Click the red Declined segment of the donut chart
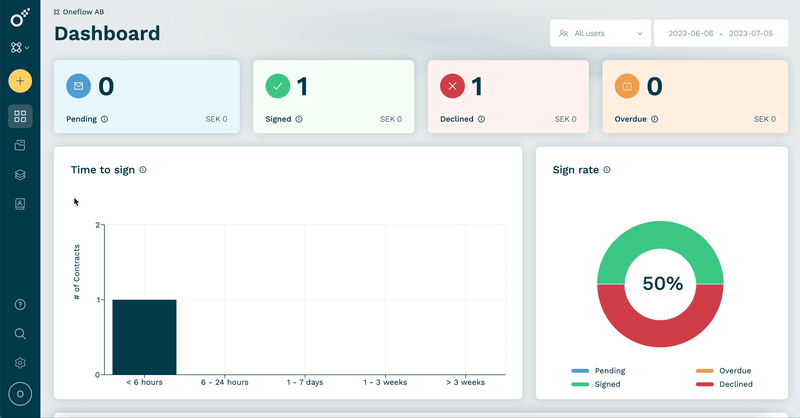This screenshot has height=418, width=800. 660,333
